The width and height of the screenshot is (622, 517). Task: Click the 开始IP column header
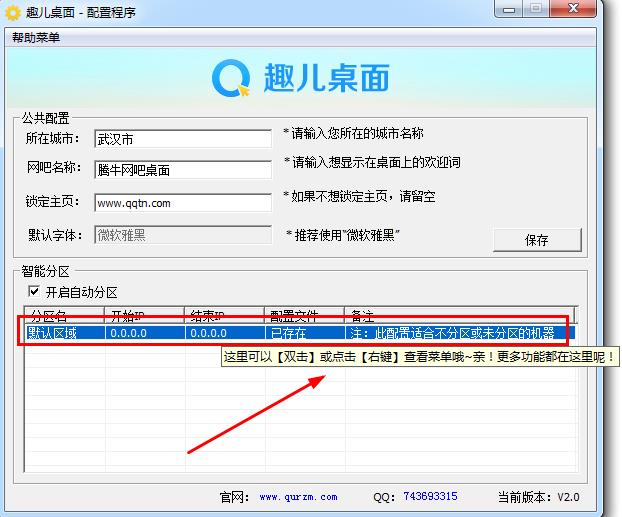(143, 315)
